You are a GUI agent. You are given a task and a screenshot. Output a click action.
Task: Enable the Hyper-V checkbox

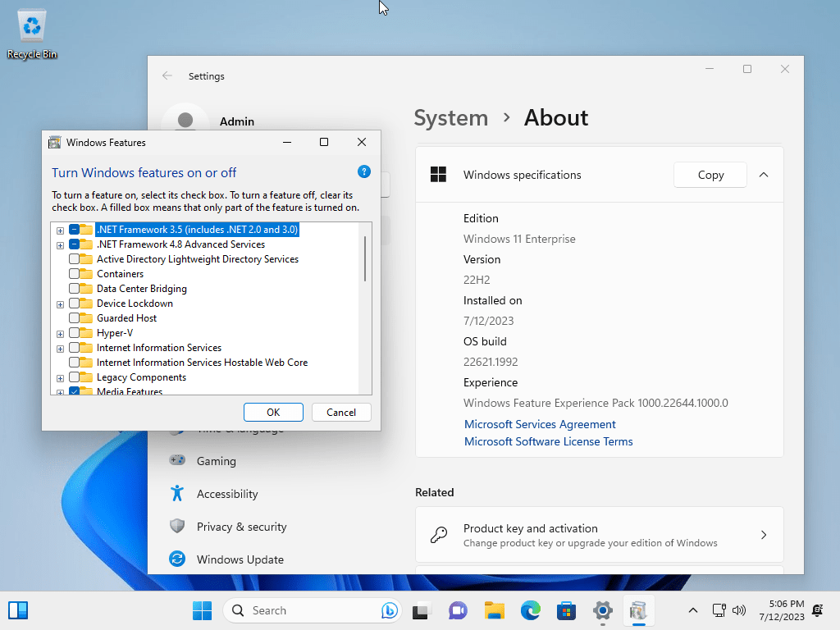[74, 333]
